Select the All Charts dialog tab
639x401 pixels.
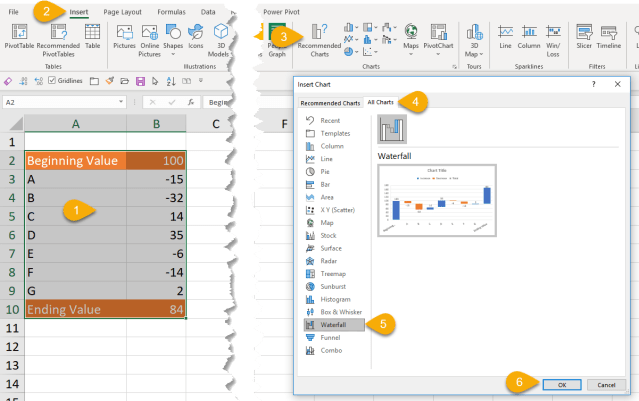(x=381, y=102)
